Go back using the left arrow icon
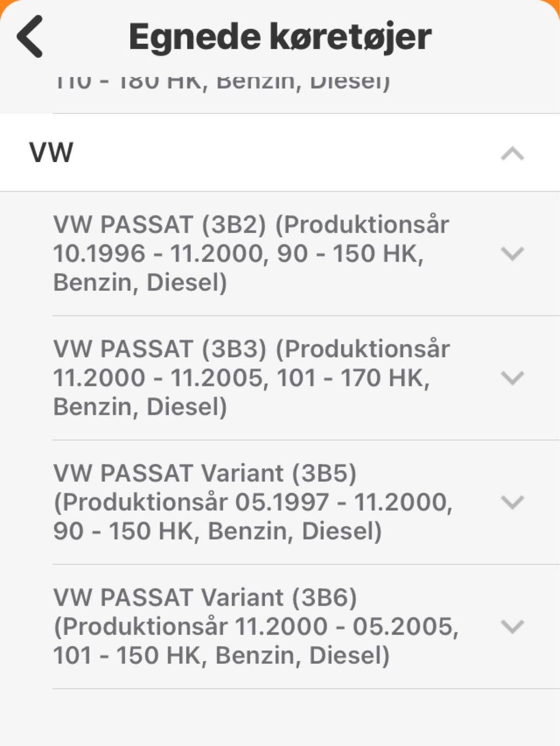 30,36
